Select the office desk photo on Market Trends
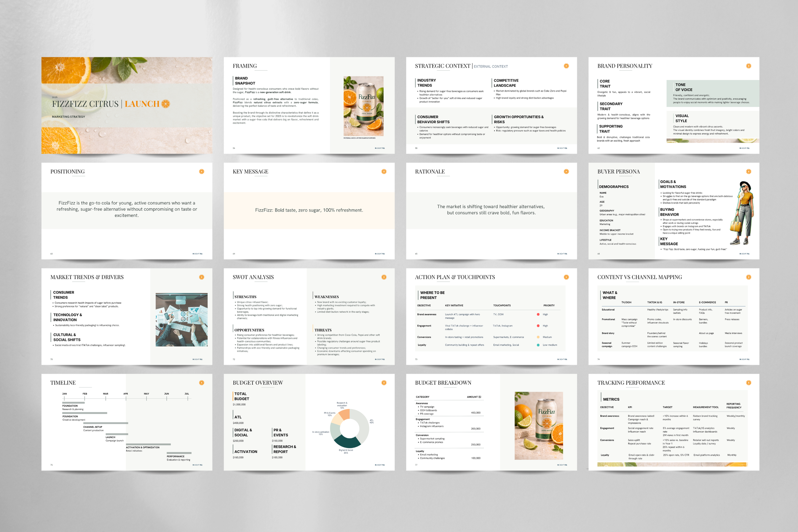 182,319
